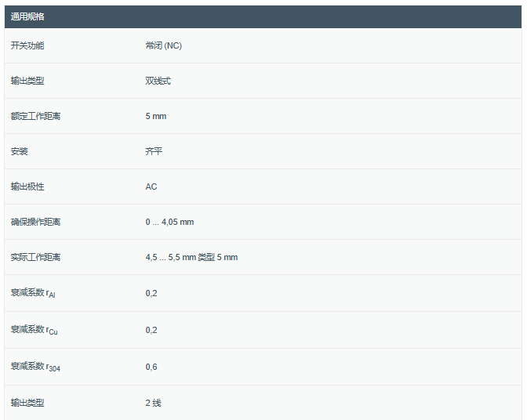
Task: Click the 5 mm value beside 额定工作距离
Action: point(155,116)
